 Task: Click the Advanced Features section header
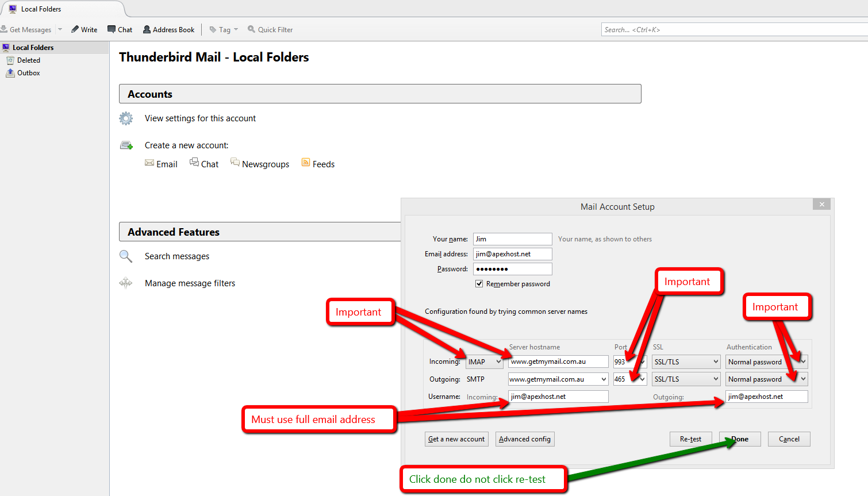click(x=260, y=232)
